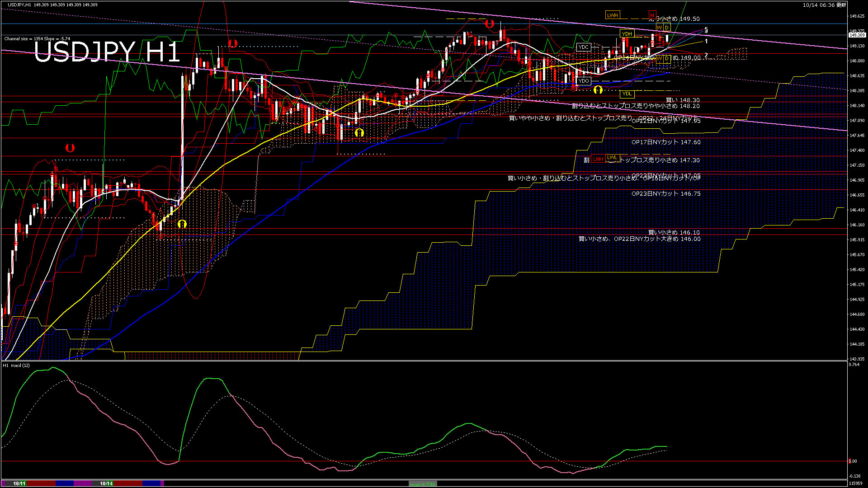Click the 10/11 date marker on session bar

pyautogui.click(x=19, y=483)
